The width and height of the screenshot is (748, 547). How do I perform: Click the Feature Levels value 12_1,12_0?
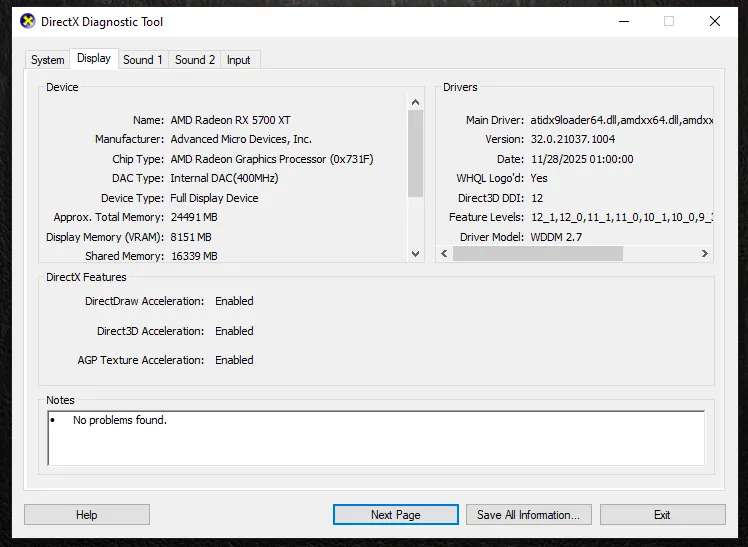coord(622,217)
